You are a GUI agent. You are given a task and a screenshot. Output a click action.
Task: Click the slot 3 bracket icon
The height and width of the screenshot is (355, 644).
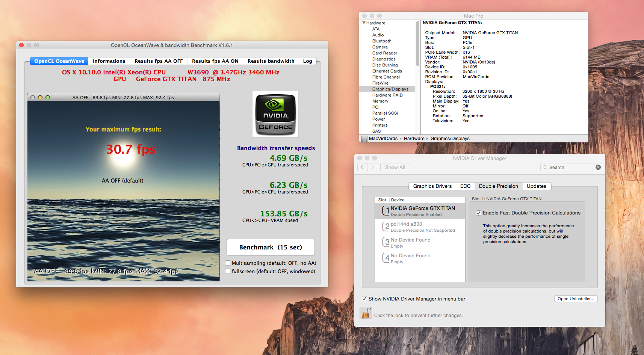pos(385,242)
